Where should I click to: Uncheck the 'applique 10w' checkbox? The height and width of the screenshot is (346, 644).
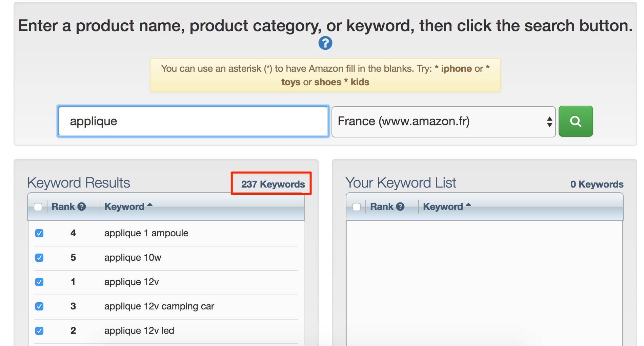tap(39, 258)
